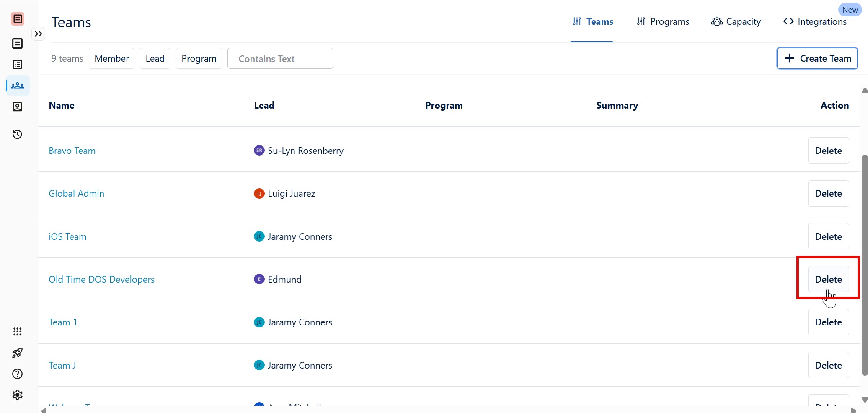Open the apps grid icon
Screen dimensions: 868x413
(x=18, y=332)
